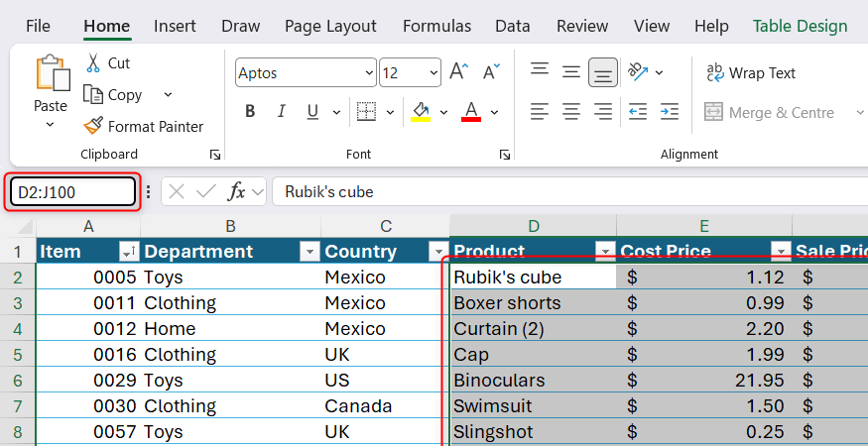868x446 pixels.
Task: Click Merge & Centre button
Action: point(769,113)
